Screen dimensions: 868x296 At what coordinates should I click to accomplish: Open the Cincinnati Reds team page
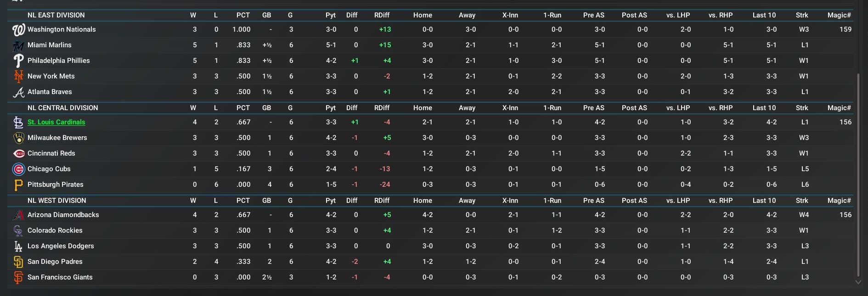tap(51, 153)
